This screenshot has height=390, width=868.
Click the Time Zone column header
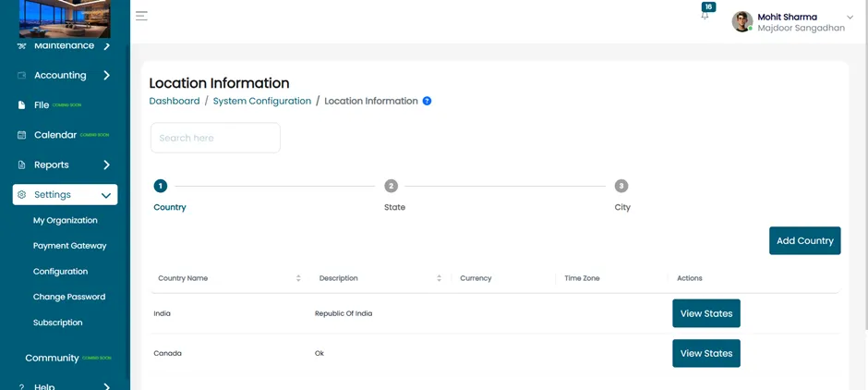coord(582,278)
